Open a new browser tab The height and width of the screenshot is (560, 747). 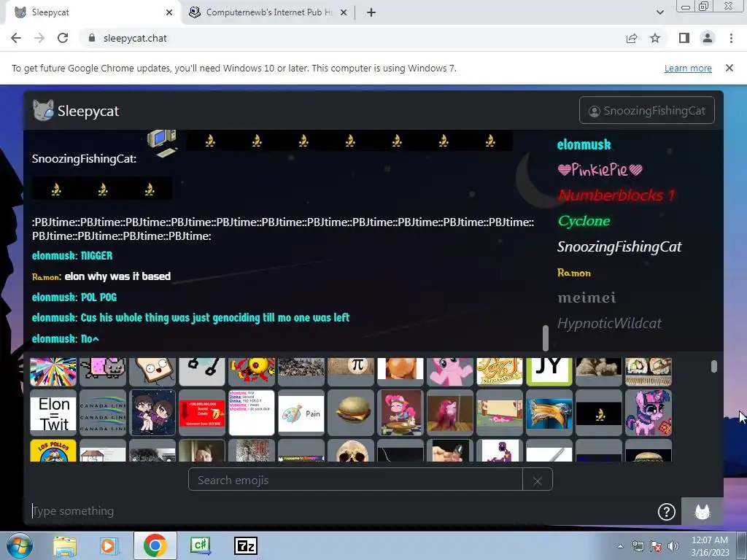371,12
